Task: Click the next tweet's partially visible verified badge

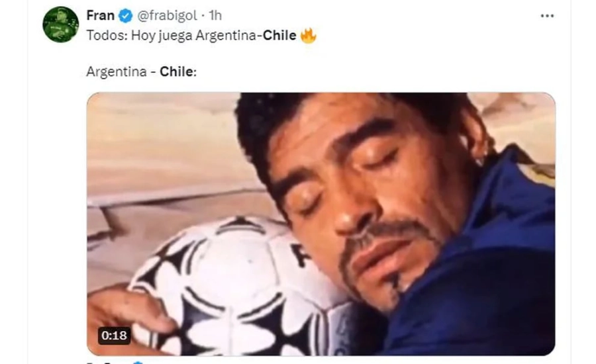Action: [x=138, y=363]
